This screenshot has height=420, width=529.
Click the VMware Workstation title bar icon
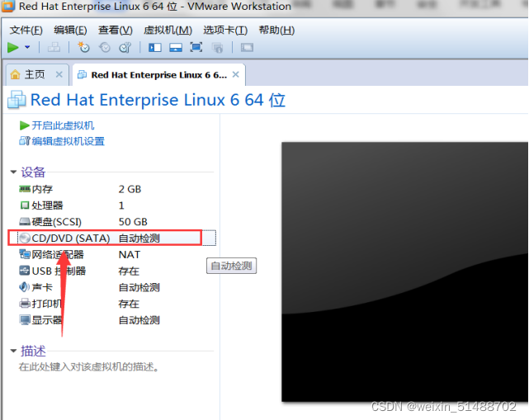(x=7, y=6)
